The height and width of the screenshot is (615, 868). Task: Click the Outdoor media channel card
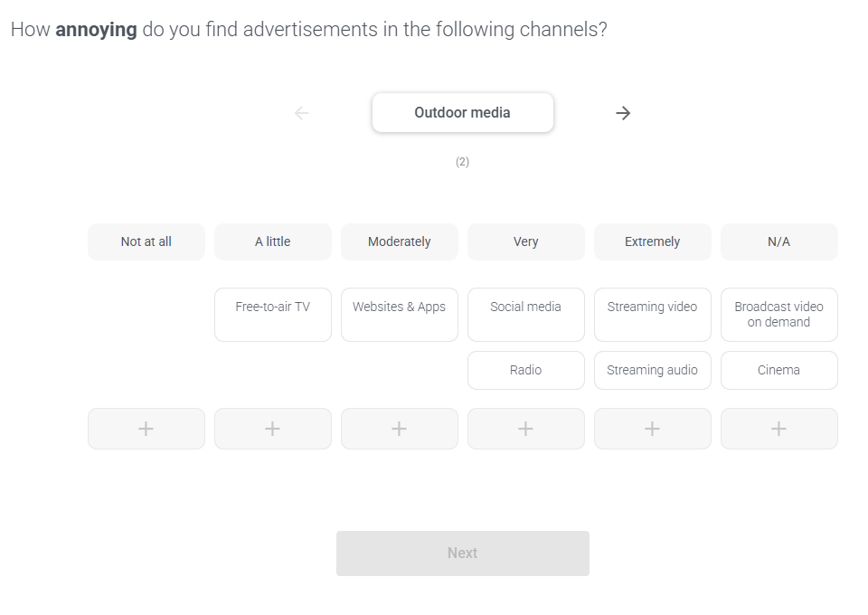pos(462,113)
